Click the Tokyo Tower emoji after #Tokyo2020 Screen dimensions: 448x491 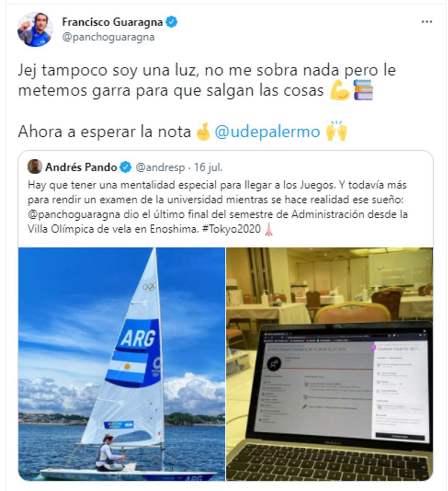269,229
